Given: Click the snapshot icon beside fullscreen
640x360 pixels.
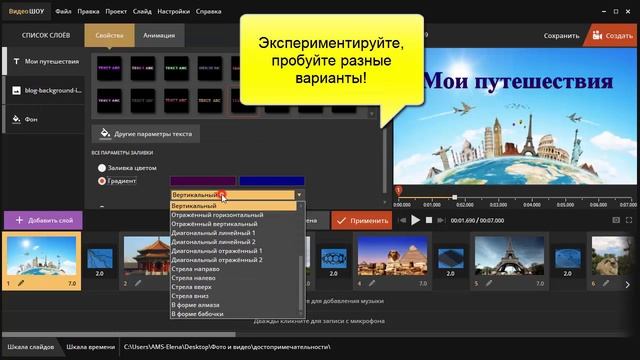Looking at the screenshot, I should click(x=616, y=220).
